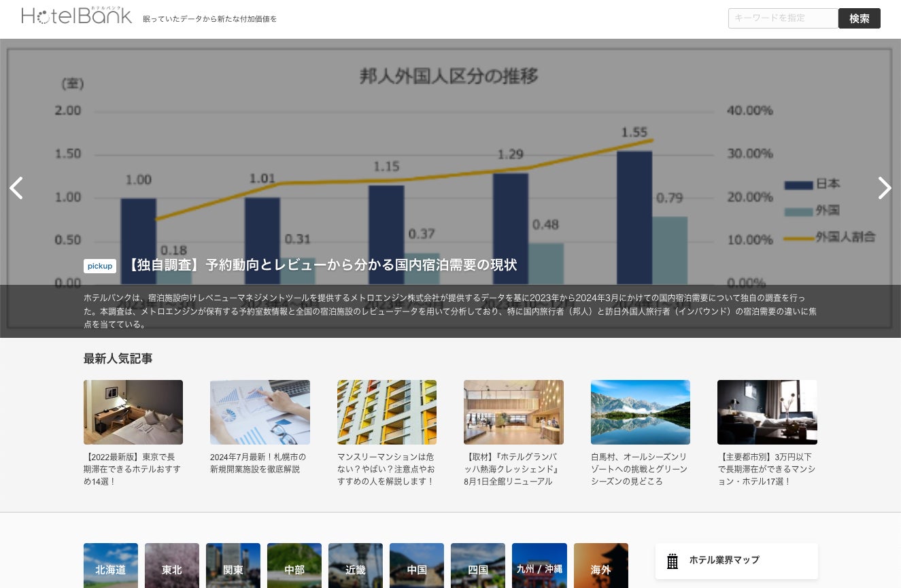Click the building icon beside ホテル業界マップ
The width and height of the screenshot is (901, 588).
[673, 561]
